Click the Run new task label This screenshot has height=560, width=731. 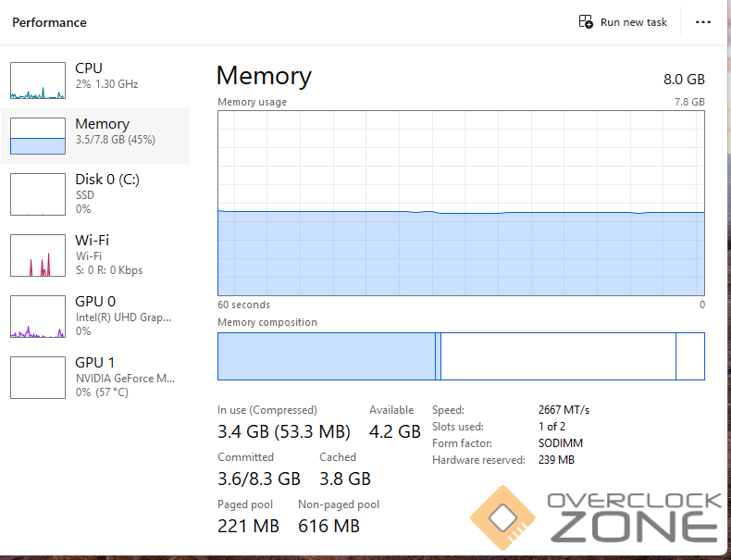point(634,22)
